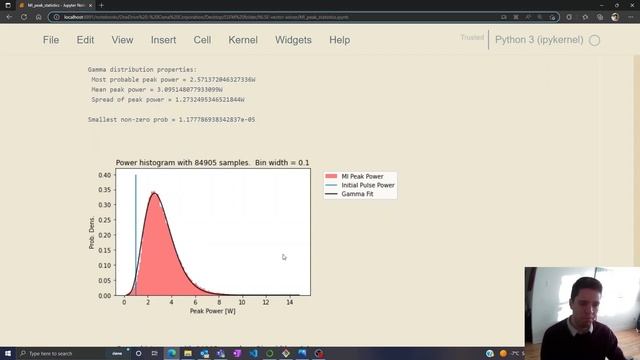Open the browser profile avatar

[615, 17]
